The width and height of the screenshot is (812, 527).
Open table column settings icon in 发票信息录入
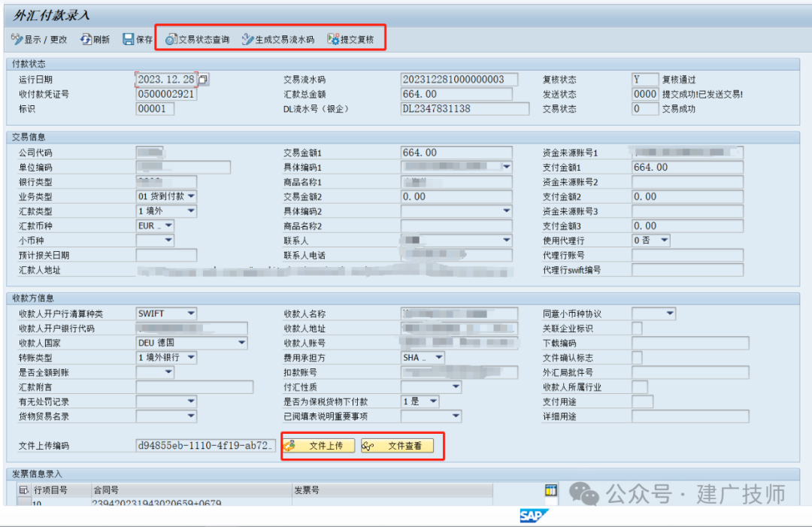pyautogui.click(x=551, y=489)
